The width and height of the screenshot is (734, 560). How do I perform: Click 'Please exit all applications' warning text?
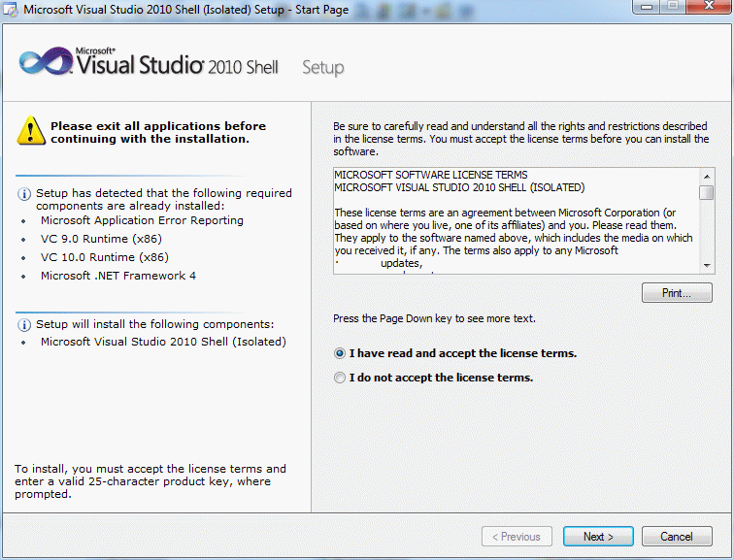coord(158,132)
